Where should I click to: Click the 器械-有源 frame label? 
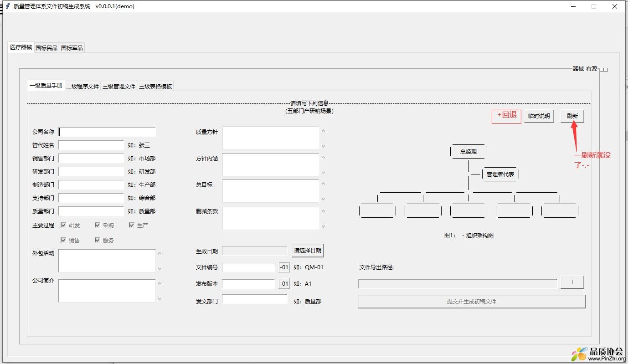coord(585,69)
